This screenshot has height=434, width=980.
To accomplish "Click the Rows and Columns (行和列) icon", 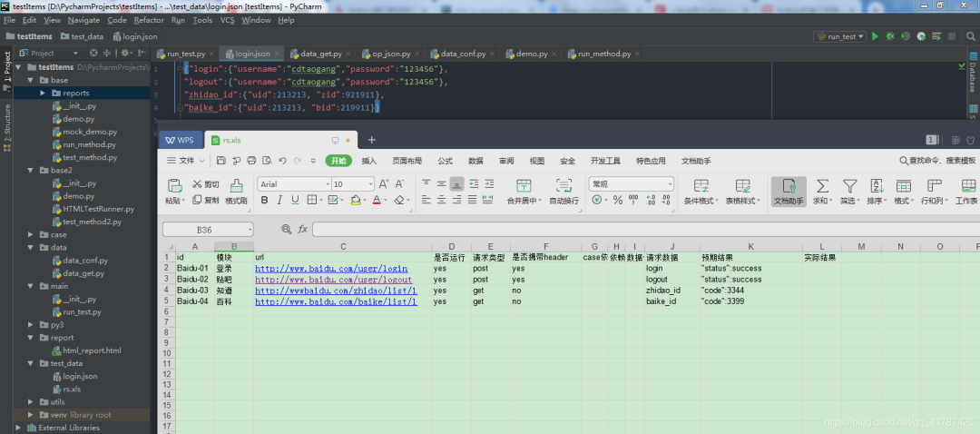I will point(935,186).
